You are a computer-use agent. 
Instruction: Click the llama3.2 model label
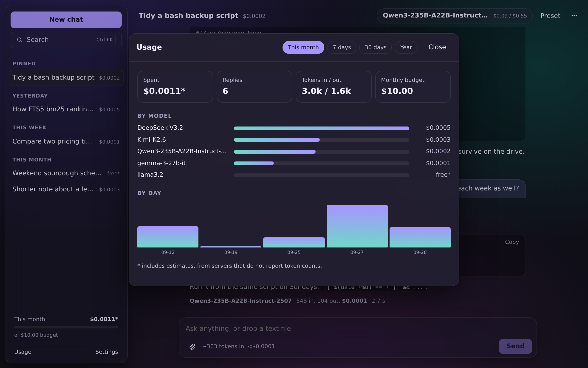click(x=150, y=175)
